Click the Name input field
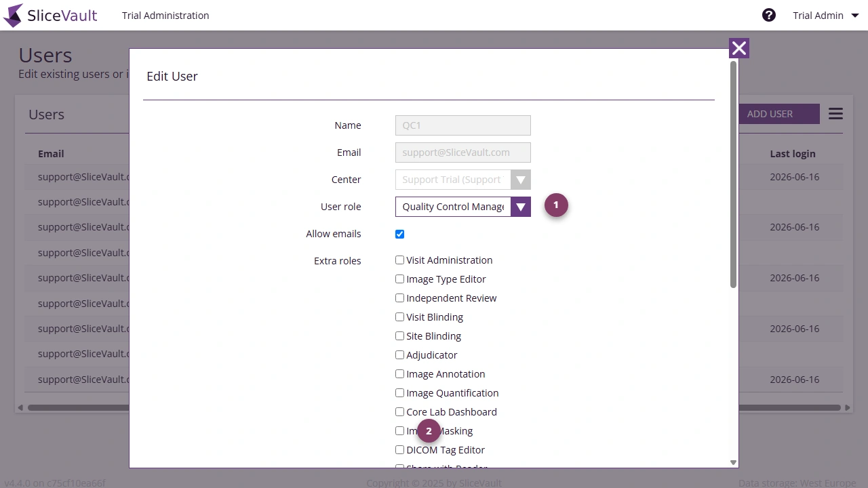 (x=462, y=125)
